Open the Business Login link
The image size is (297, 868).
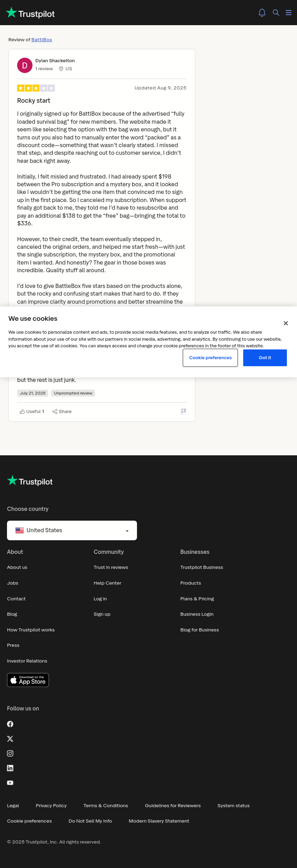click(x=197, y=614)
